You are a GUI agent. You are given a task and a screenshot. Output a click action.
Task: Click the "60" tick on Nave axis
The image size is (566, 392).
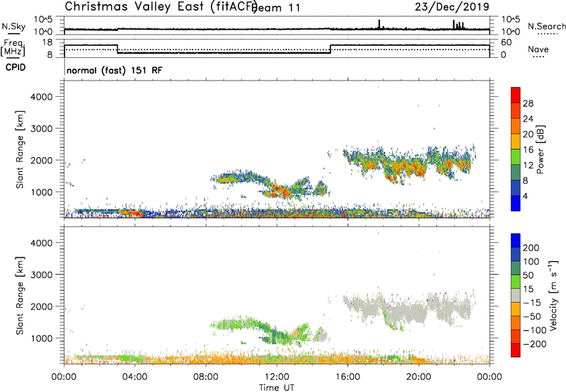tap(507, 42)
